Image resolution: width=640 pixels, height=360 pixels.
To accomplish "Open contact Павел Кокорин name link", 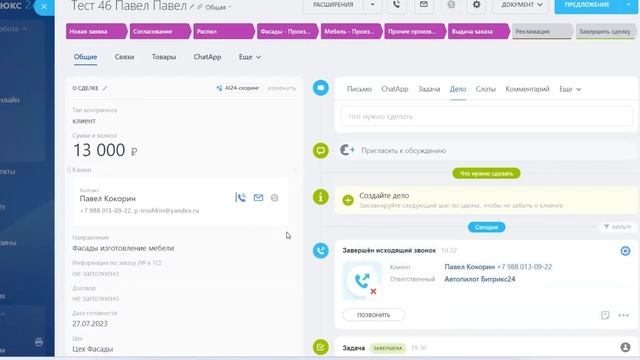I will (107, 199).
